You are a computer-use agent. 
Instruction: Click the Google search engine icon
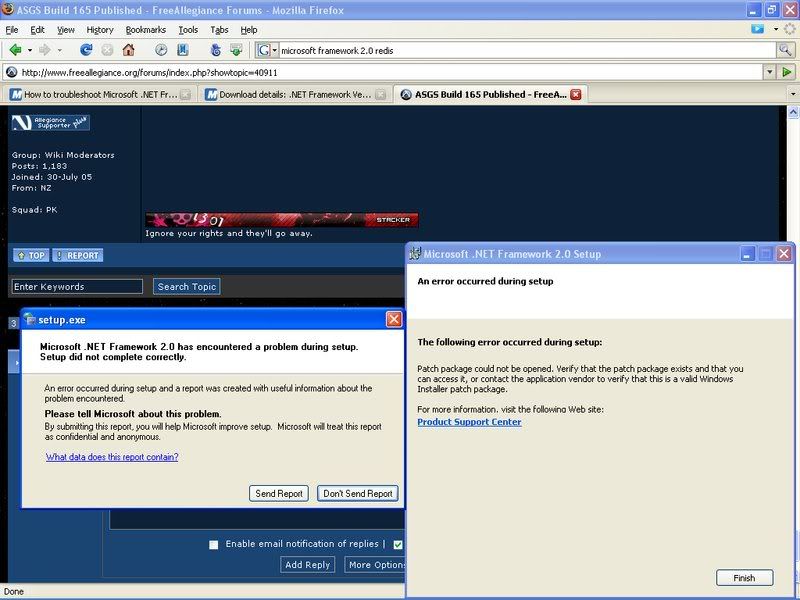click(x=263, y=50)
